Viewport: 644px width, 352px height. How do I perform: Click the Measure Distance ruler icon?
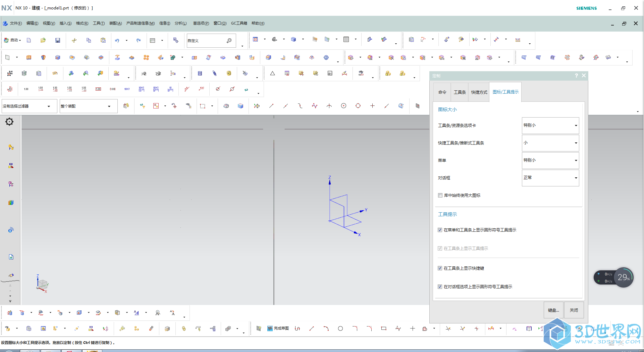[x=518, y=40]
